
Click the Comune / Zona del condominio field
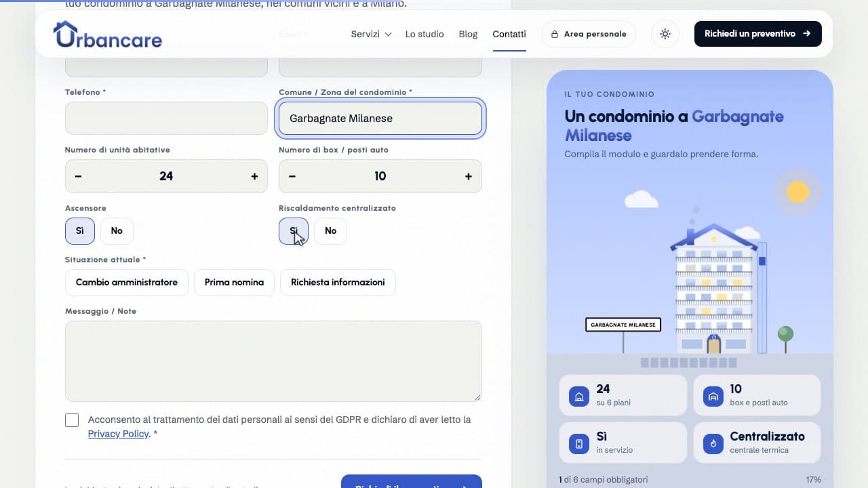tap(380, 118)
